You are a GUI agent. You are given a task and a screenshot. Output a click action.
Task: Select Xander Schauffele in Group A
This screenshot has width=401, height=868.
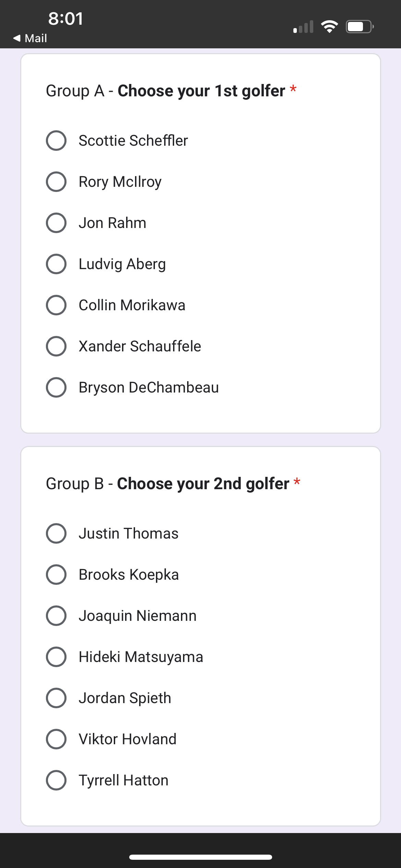56,346
